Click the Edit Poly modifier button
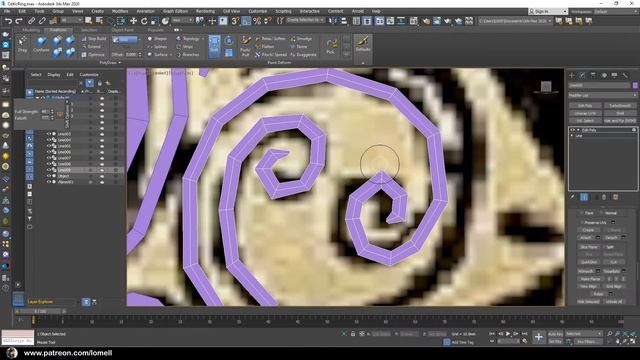The width and height of the screenshot is (640, 360). point(585,106)
